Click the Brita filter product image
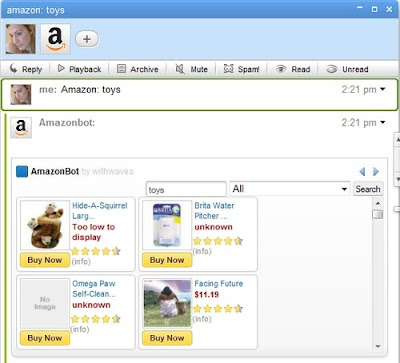This screenshot has width=400, height=363. [x=167, y=225]
